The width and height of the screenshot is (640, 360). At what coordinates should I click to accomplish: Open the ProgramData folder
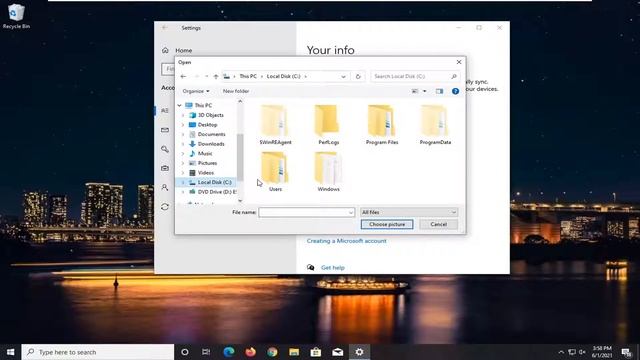[435, 124]
